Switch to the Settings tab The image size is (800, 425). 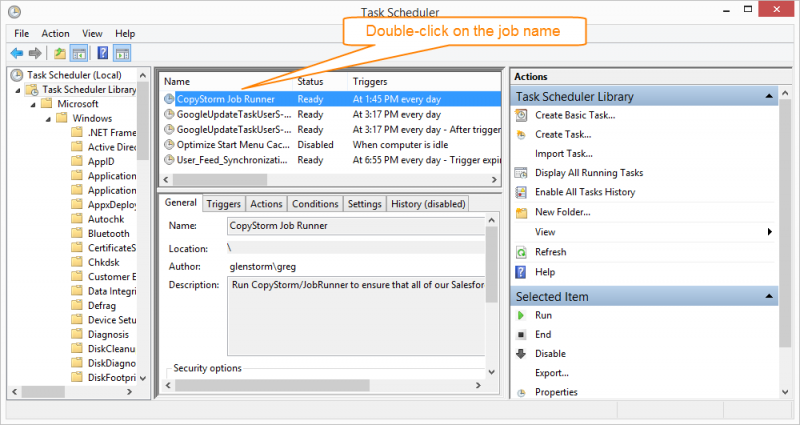click(x=365, y=204)
